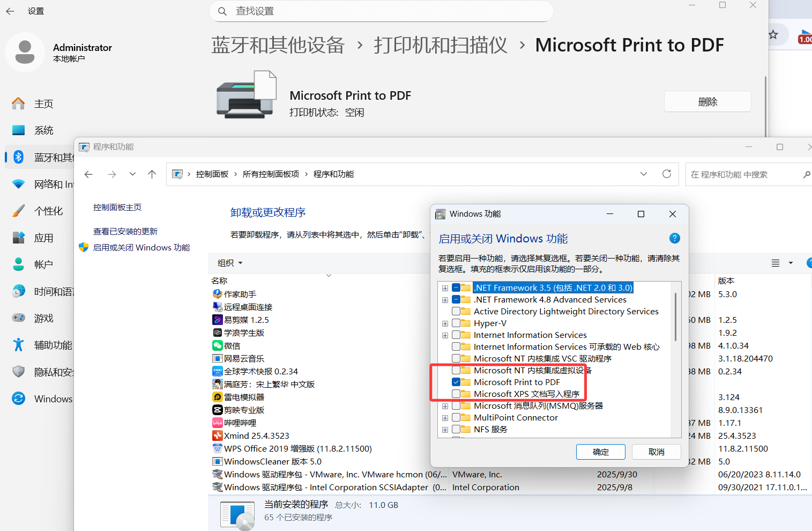This screenshot has width=812, height=531.
Task: Click the Administrator profile avatar
Action: 25,52
